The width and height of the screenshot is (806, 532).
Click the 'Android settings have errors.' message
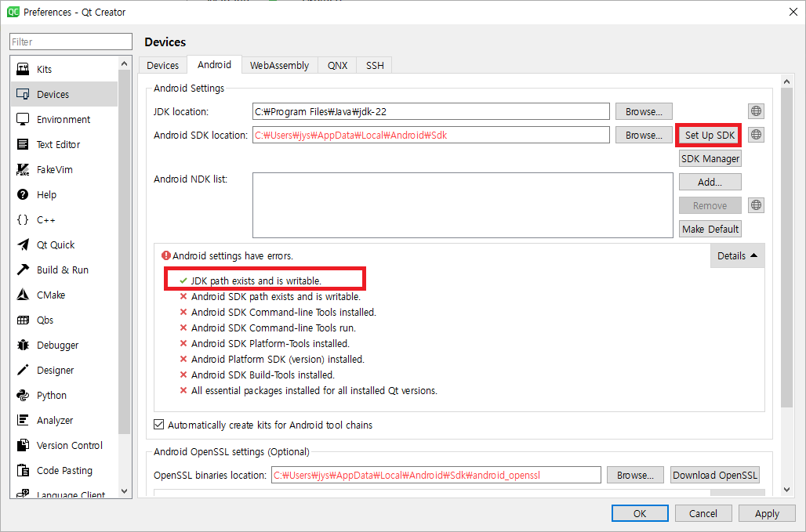[233, 255]
